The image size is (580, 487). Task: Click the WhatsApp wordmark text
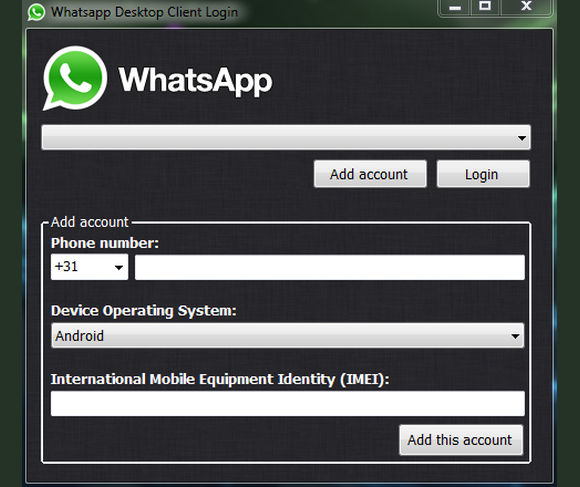click(x=195, y=81)
